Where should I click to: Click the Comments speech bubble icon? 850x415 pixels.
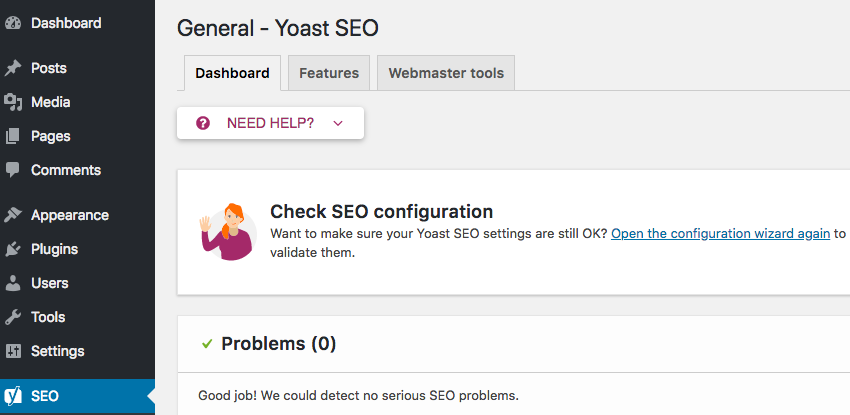[x=12, y=170]
